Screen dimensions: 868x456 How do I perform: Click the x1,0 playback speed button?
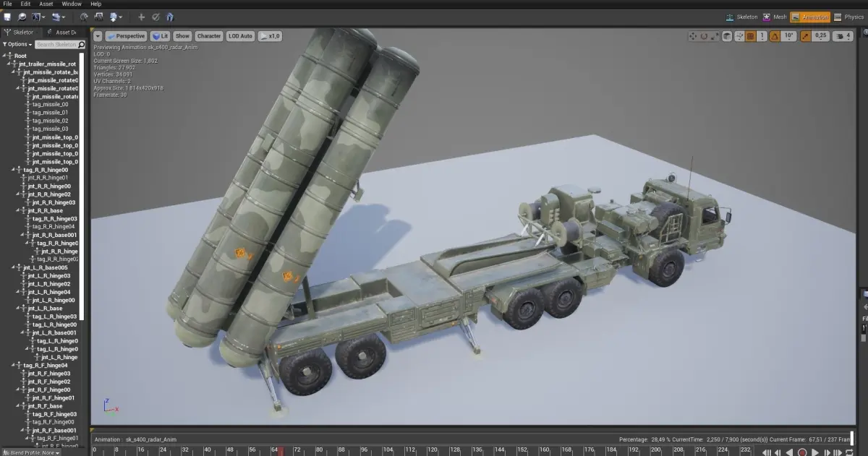pyautogui.click(x=271, y=36)
